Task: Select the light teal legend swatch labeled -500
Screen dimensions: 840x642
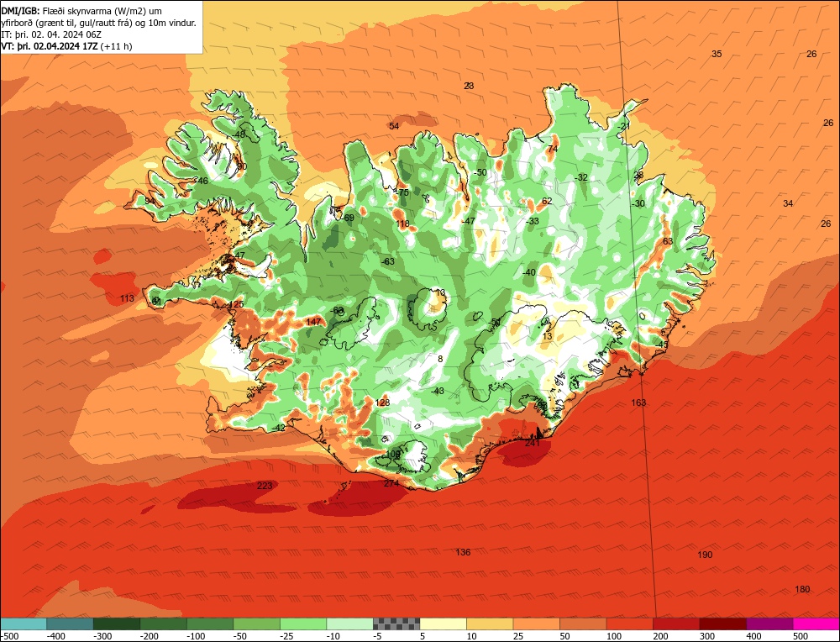Action: 24,624
